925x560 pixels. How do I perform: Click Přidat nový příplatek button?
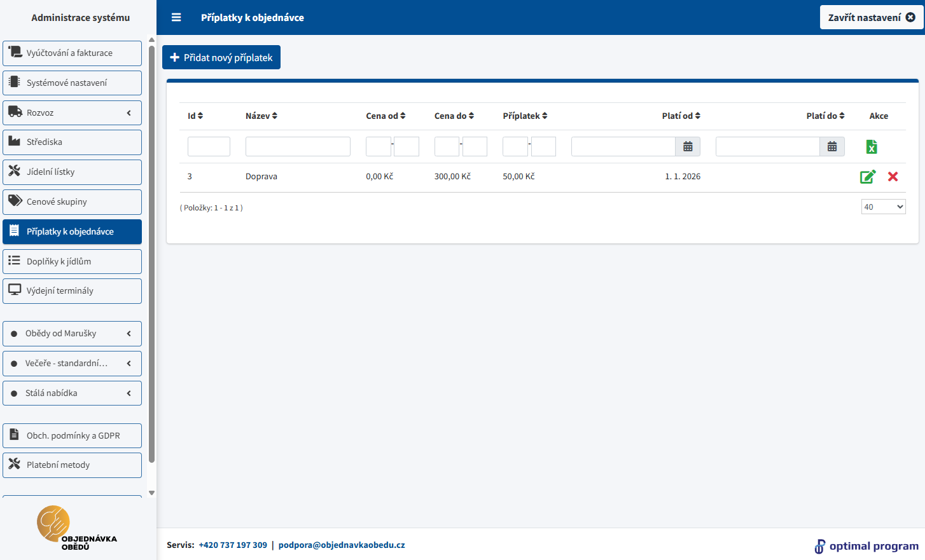[221, 57]
